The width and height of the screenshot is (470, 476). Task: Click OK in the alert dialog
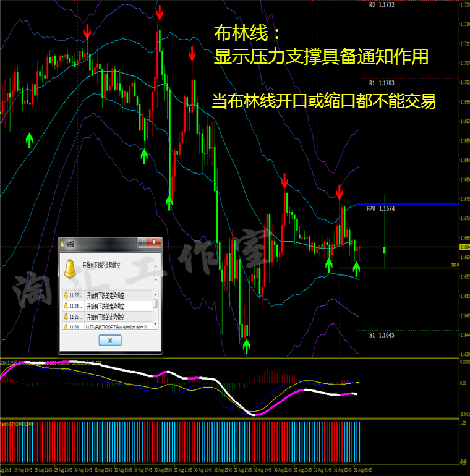point(110,340)
